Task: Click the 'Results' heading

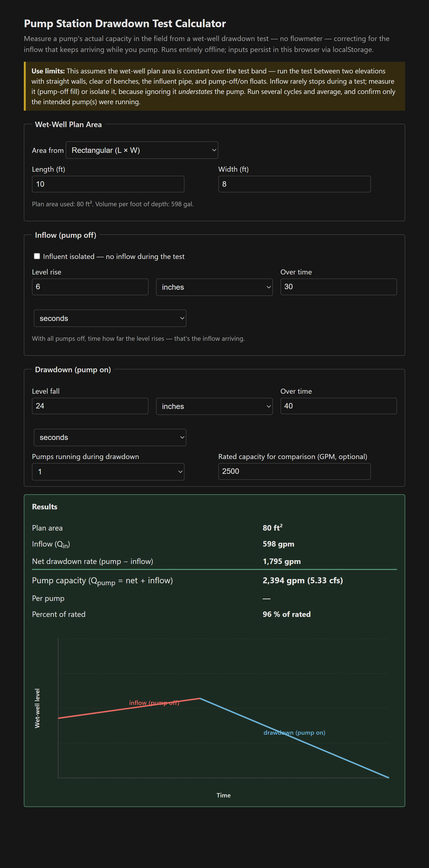Action: 44,507
